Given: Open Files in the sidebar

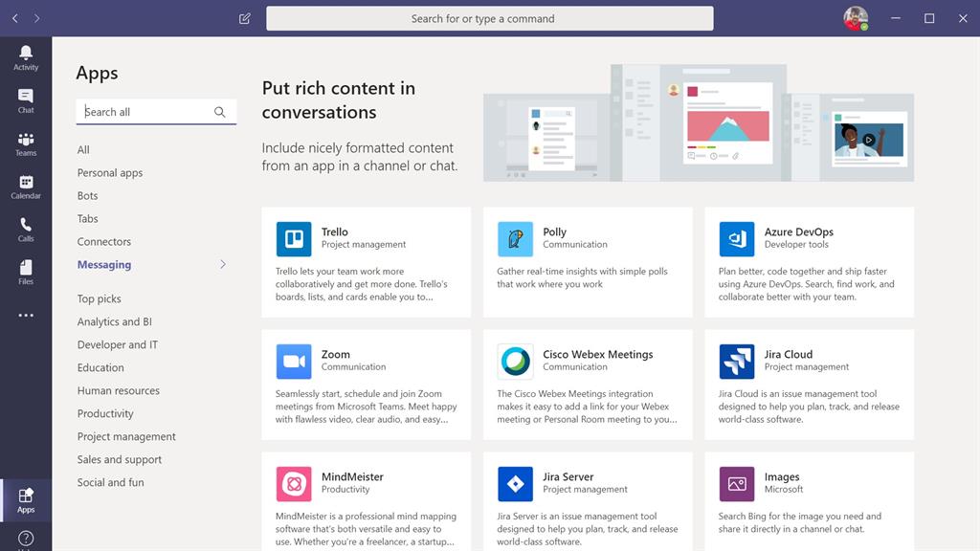Looking at the screenshot, I should coord(26,272).
